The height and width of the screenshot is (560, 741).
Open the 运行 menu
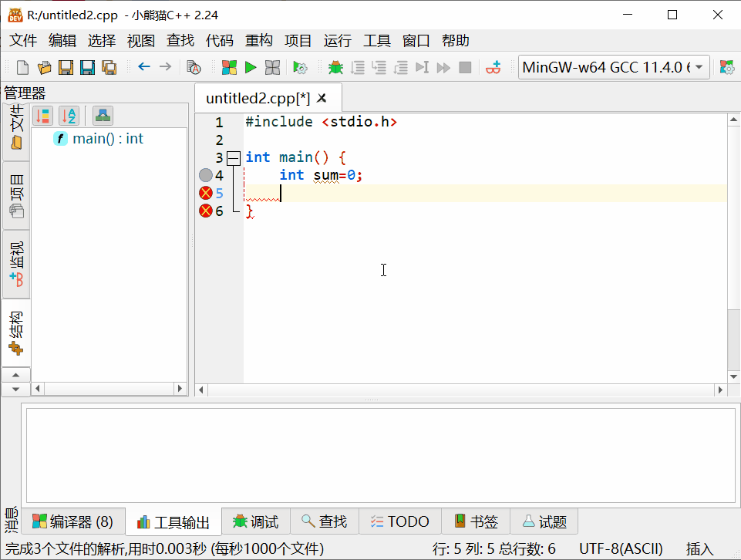coord(338,41)
